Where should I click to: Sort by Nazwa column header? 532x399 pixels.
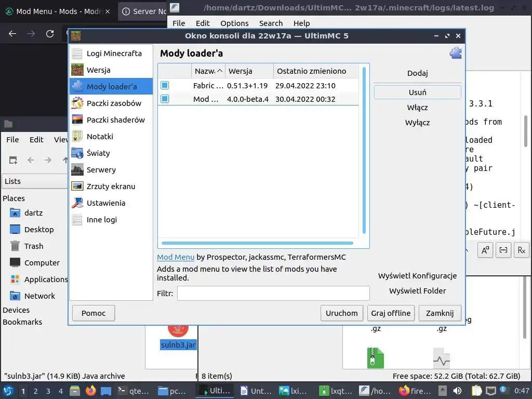(208, 71)
